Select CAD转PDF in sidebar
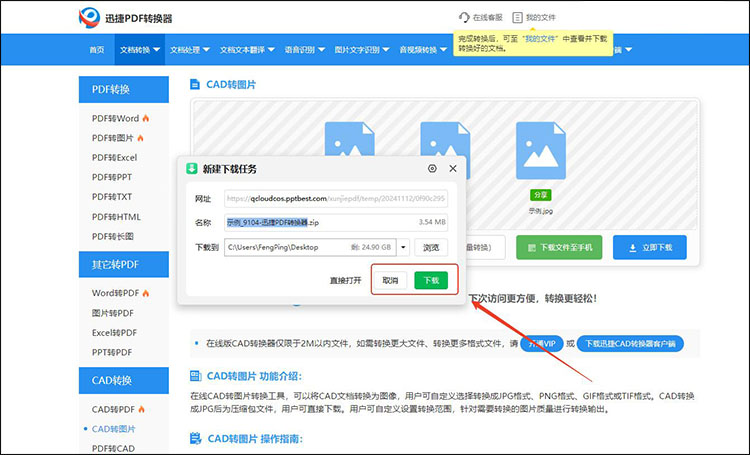This screenshot has height=455, width=750. click(x=113, y=409)
